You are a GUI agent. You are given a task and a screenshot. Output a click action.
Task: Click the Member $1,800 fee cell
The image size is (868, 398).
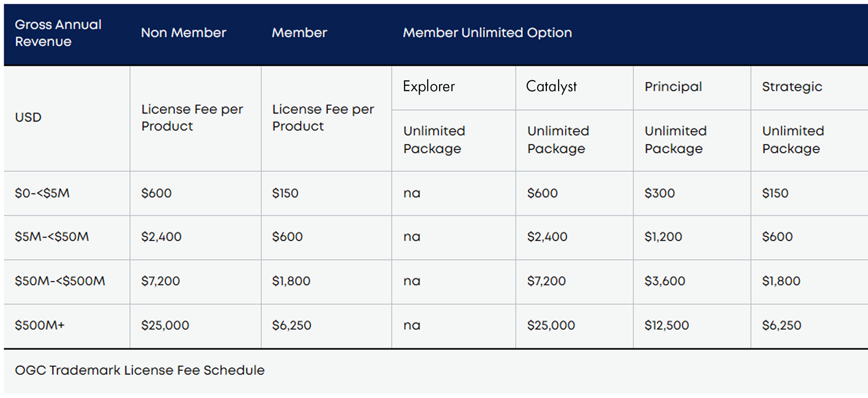coord(291,281)
